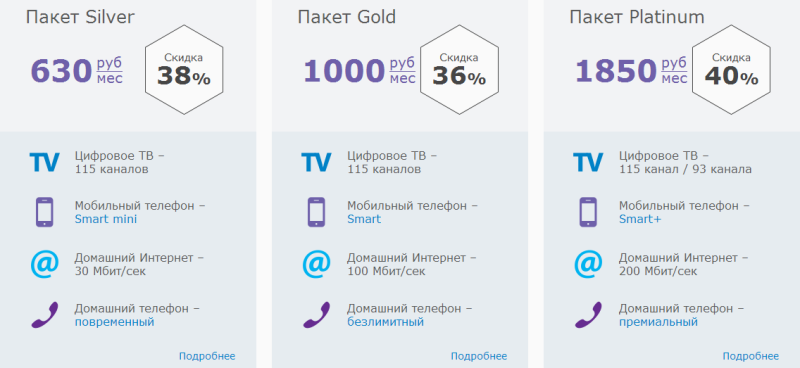Click the TV icon in Platinum package
The height and width of the screenshot is (368, 800).
click(x=588, y=162)
